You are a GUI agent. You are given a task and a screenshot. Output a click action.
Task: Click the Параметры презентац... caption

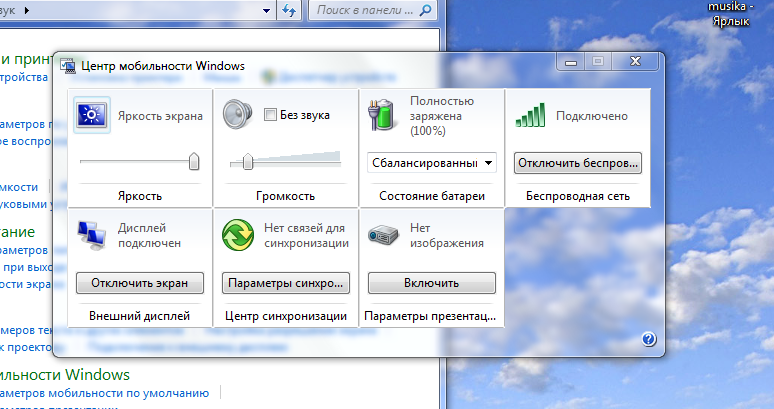[430, 316]
